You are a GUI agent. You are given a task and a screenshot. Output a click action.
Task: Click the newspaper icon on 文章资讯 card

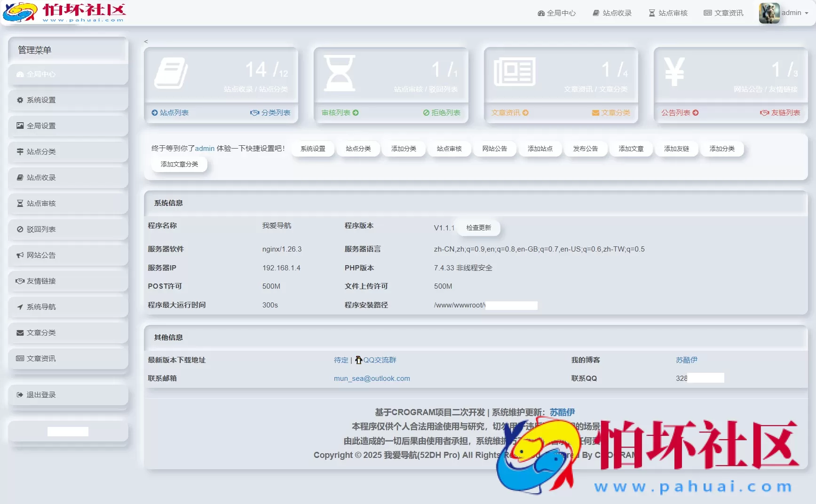[x=515, y=71]
